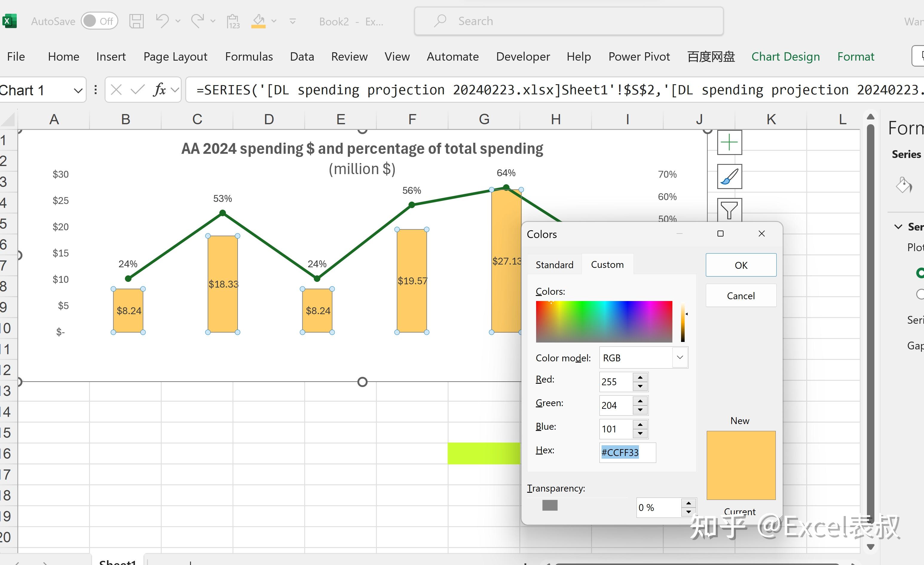Click the formula bar Cancel X icon
The height and width of the screenshot is (565, 924).
(116, 90)
